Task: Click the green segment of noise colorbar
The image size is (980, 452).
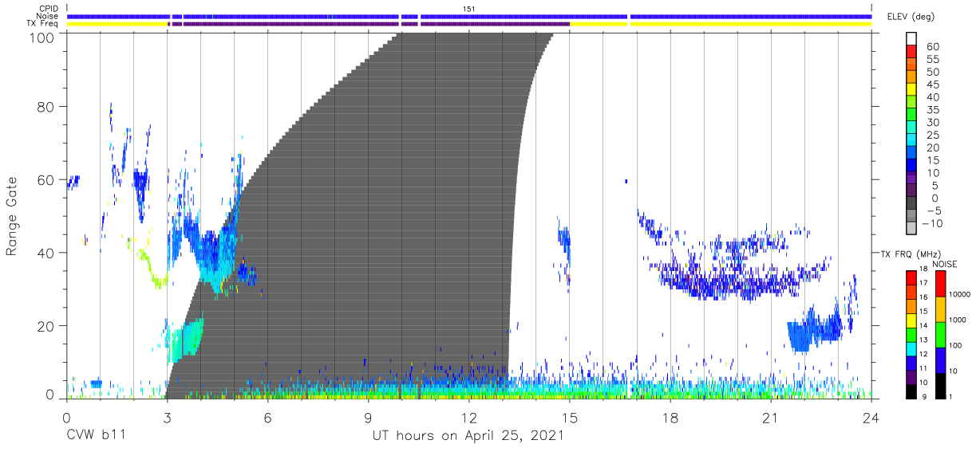Action: pos(939,335)
